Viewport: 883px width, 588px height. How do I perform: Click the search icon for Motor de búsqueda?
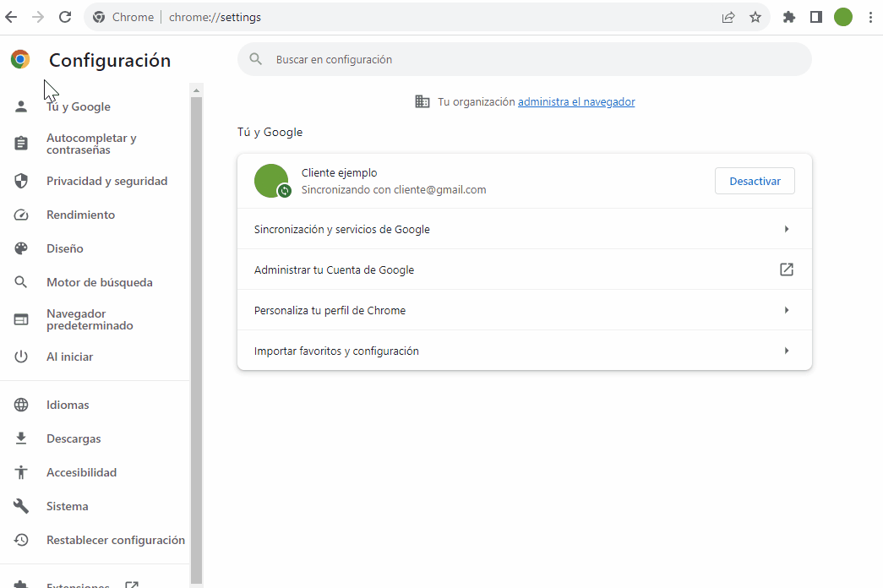(21, 282)
